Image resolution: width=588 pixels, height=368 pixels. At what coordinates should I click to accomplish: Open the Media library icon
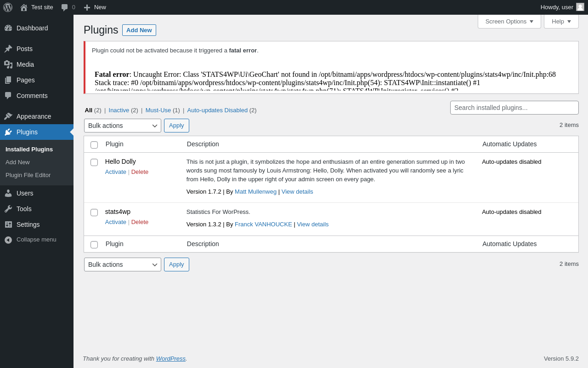tap(8, 64)
